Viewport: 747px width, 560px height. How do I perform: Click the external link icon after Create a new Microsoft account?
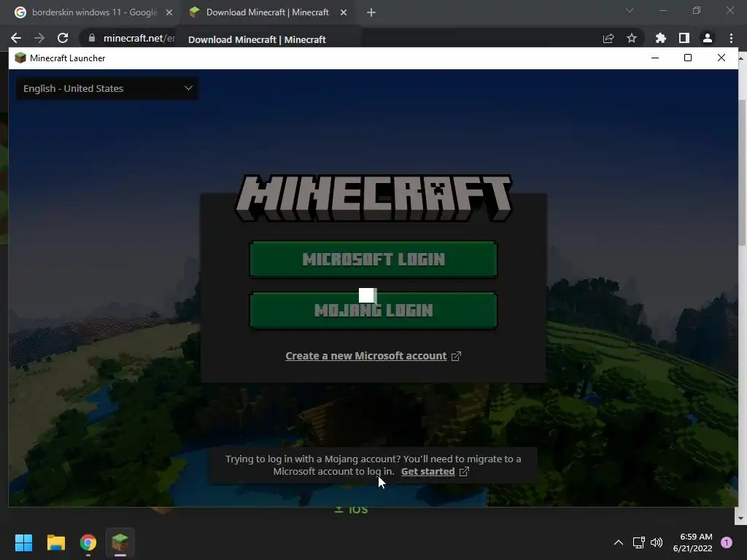(x=456, y=356)
